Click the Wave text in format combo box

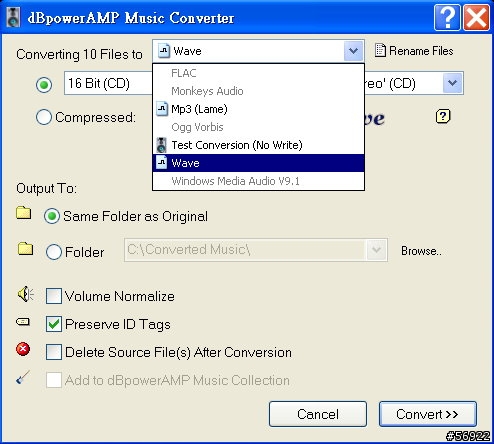[x=187, y=51]
